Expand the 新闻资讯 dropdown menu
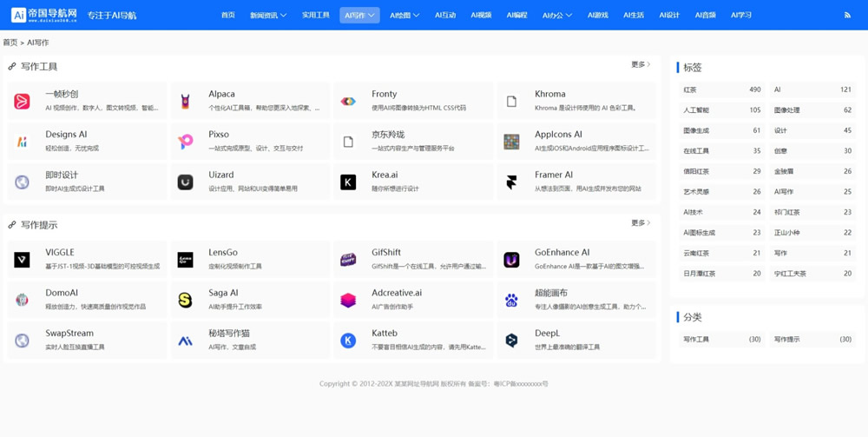 pyautogui.click(x=267, y=16)
